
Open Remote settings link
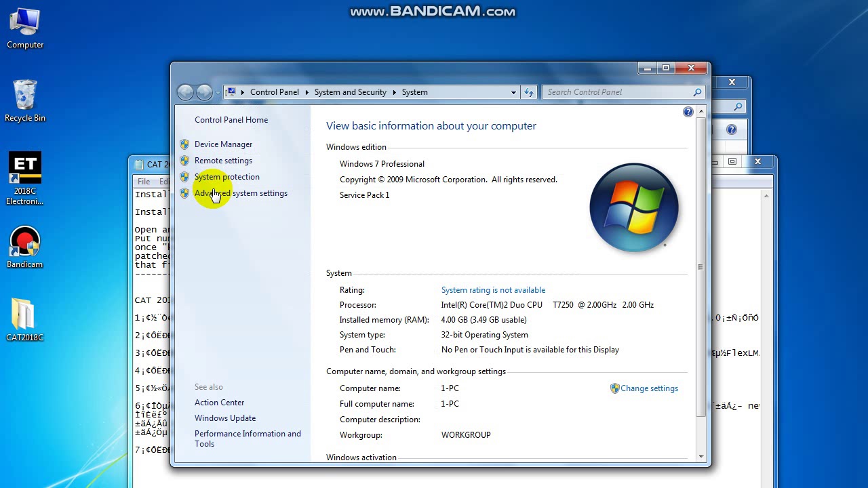tap(223, 161)
